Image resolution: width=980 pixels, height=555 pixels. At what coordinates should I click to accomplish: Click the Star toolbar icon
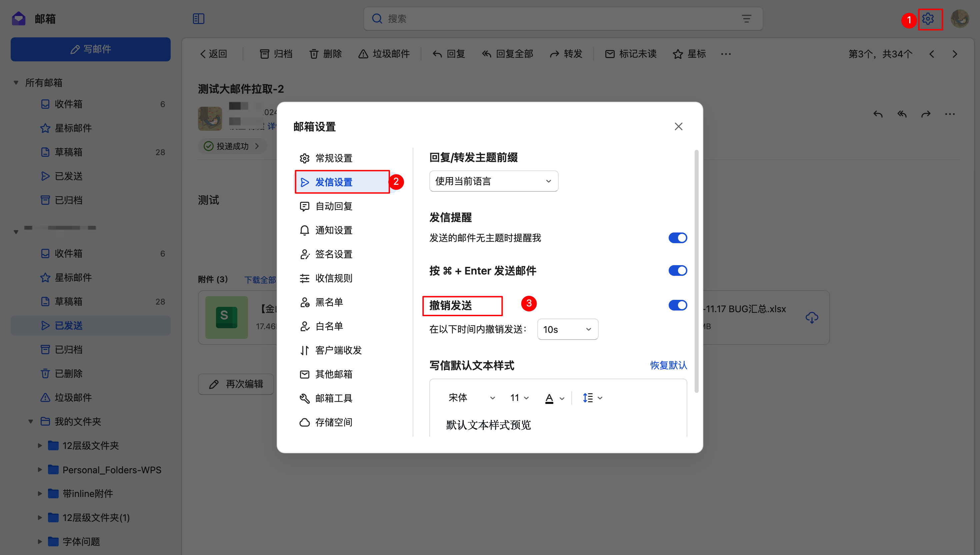click(x=678, y=54)
